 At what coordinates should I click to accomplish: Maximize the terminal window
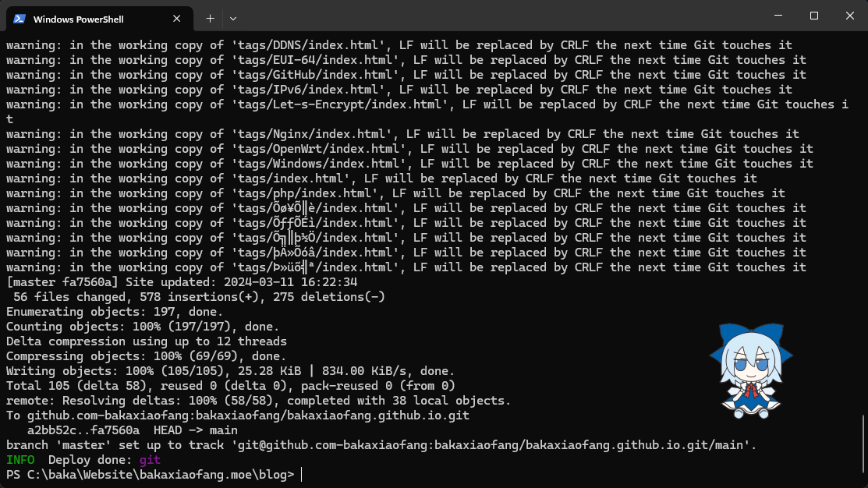coord(814,16)
